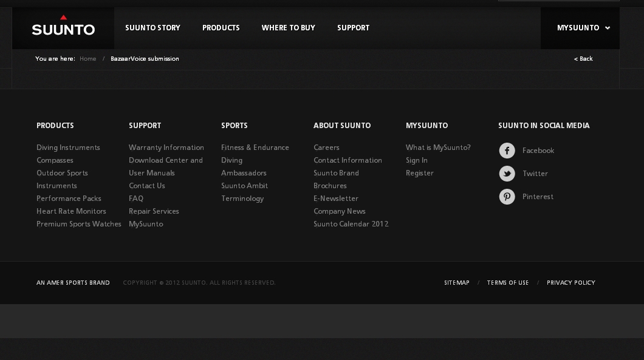Viewport: 644px width, 360px height.
Task: Open the Sitemap link
Action: [457, 283]
